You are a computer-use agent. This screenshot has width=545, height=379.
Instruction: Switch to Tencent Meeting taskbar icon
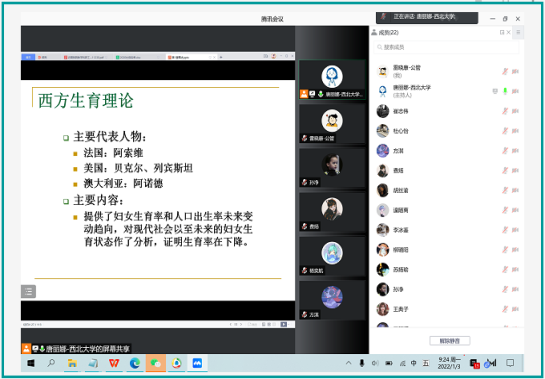197,363
